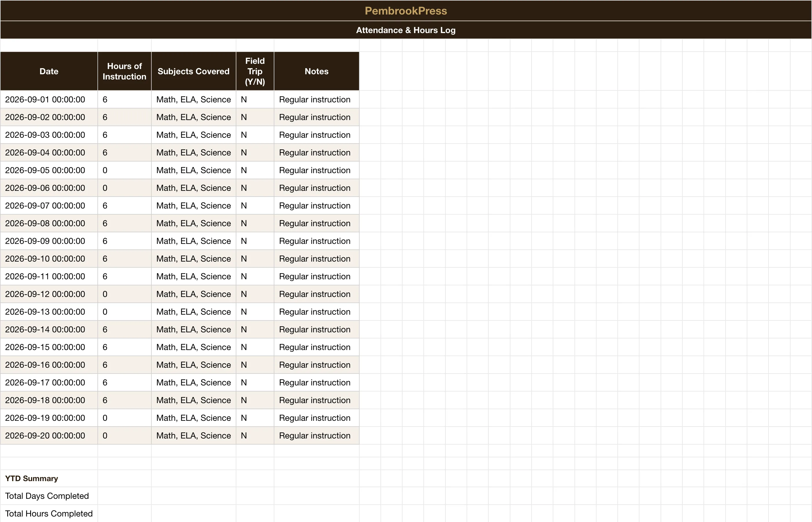
Task: Click date cell 2026-09-12 00:00:00
Action: (x=49, y=294)
